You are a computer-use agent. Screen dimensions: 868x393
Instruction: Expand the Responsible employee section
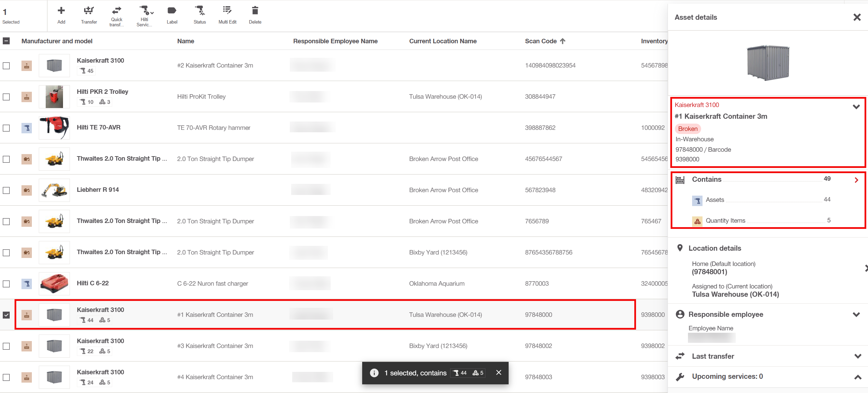point(856,314)
